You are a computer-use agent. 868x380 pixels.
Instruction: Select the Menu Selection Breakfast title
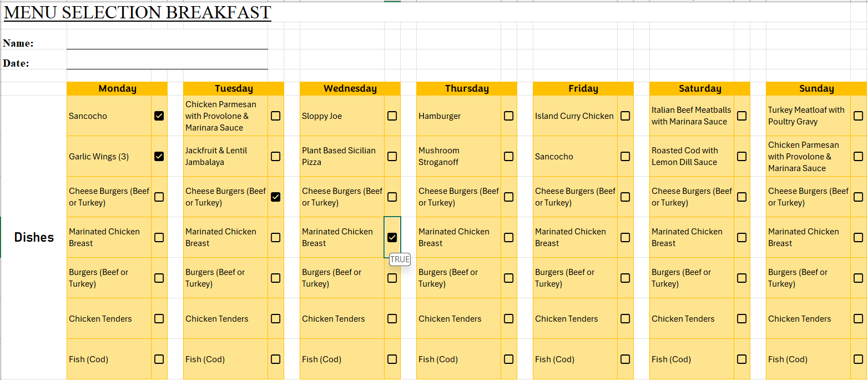pos(138,12)
